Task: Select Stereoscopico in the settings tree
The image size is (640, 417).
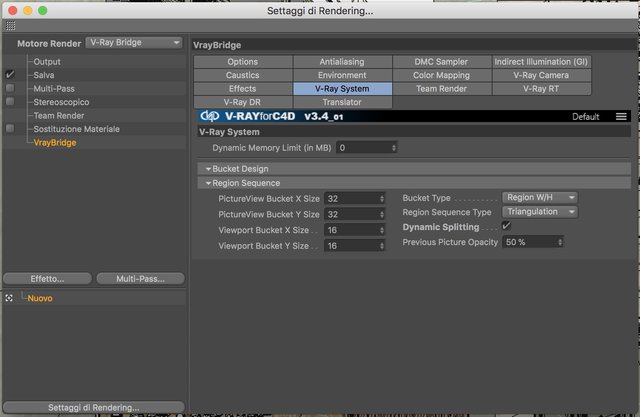Action: 61,102
